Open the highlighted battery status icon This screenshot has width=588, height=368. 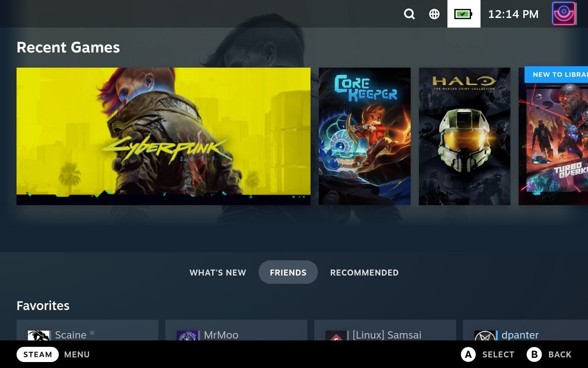click(x=464, y=14)
